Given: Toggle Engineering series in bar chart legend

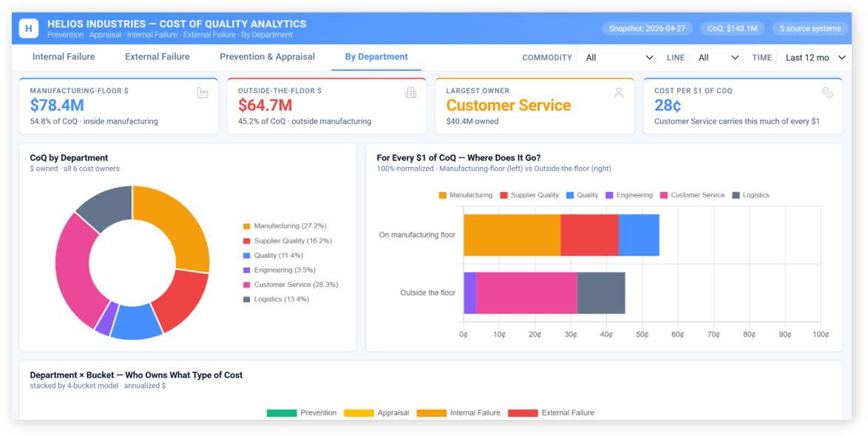Looking at the screenshot, I should coord(629,195).
